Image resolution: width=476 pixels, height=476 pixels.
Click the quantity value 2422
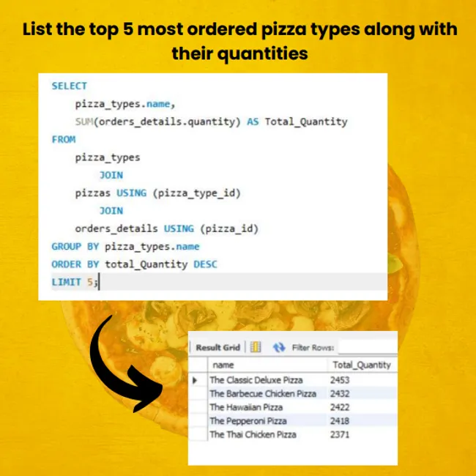(340, 407)
